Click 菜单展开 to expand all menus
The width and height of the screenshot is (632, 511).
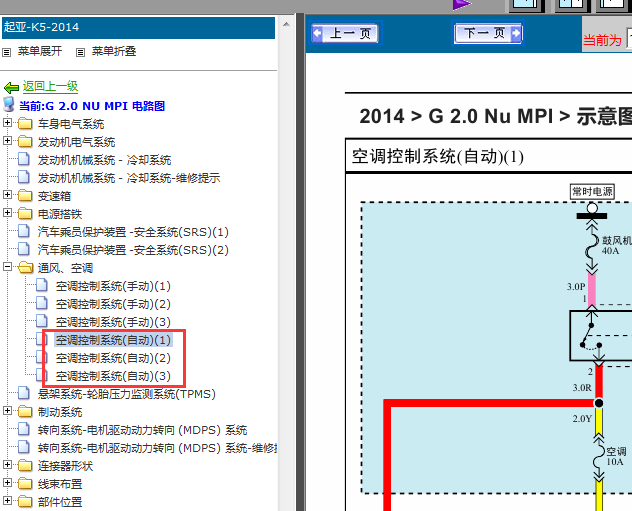[40, 51]
